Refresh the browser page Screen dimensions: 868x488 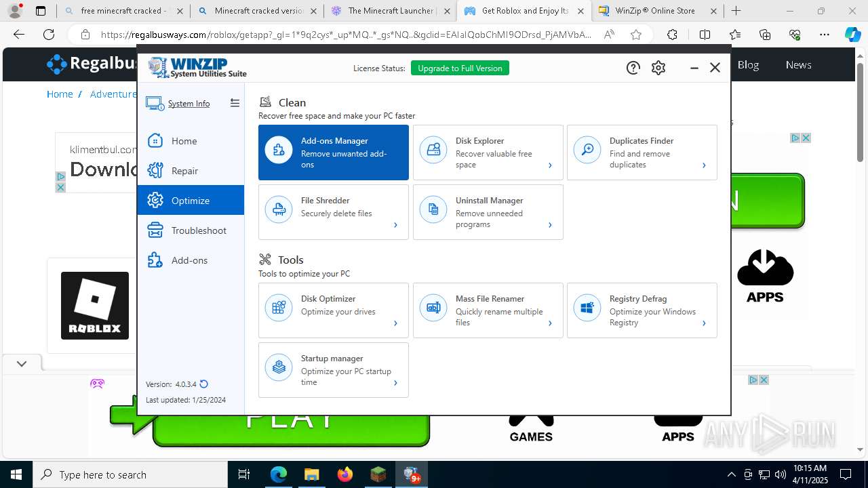point(49,35)
